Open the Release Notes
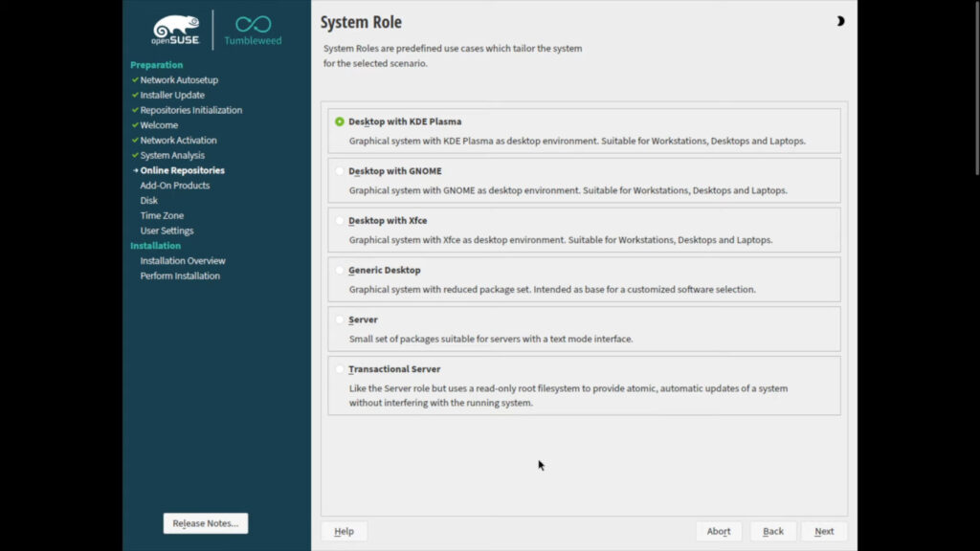The width and height of the screenshot is (980, 551). click(x=206, y=523)
